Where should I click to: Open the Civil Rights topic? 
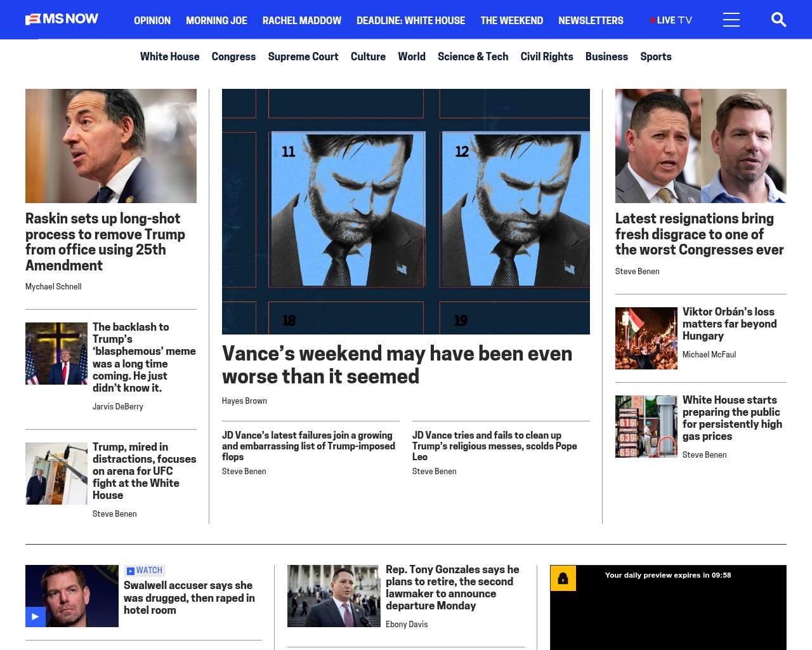point(546,56)
